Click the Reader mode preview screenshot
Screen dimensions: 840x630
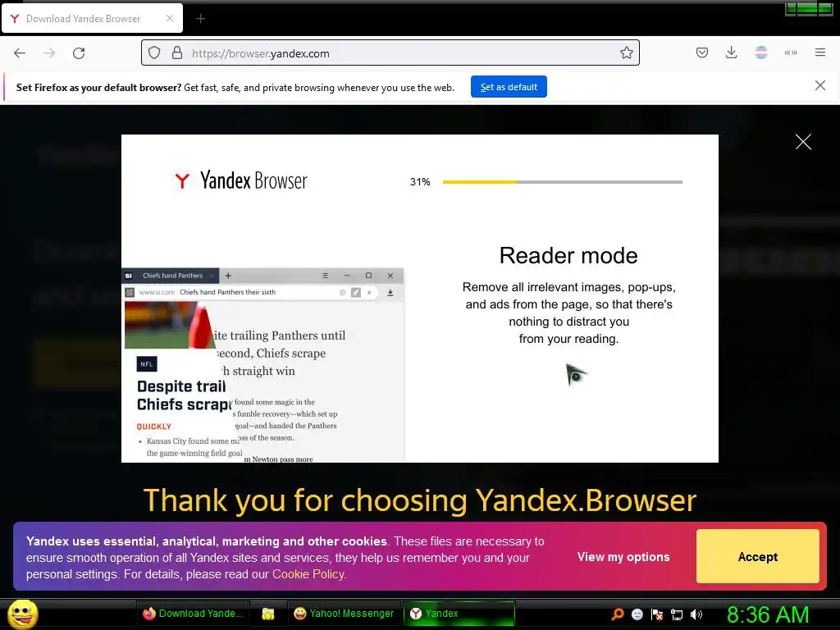tap(262, 365)
